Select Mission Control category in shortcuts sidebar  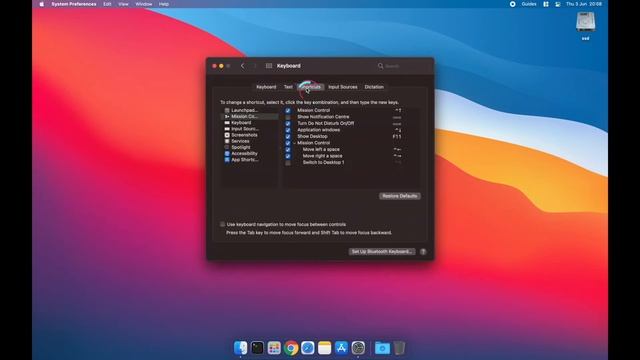pos(250,116)
